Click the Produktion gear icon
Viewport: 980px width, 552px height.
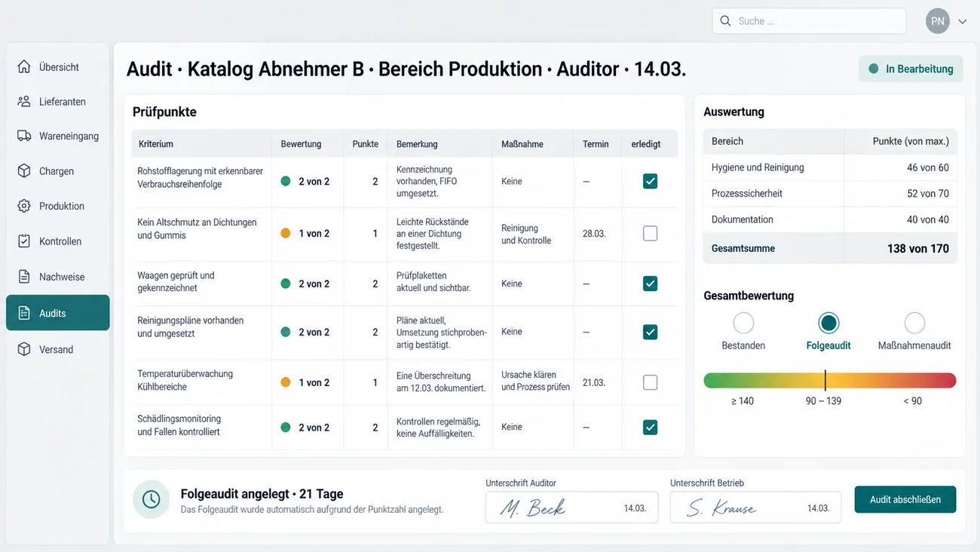click(24, 206)
